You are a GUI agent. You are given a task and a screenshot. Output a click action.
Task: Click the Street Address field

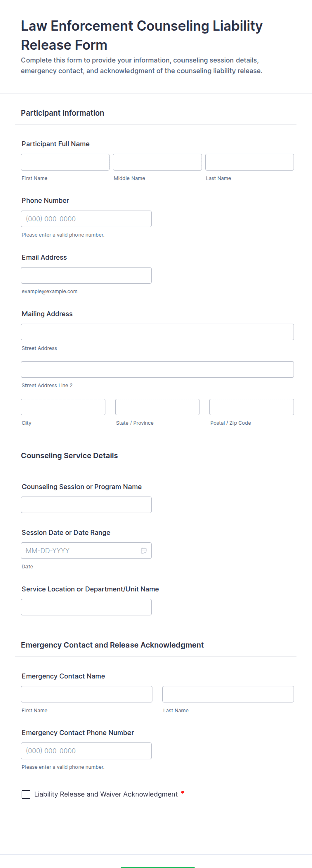point(157,332)
